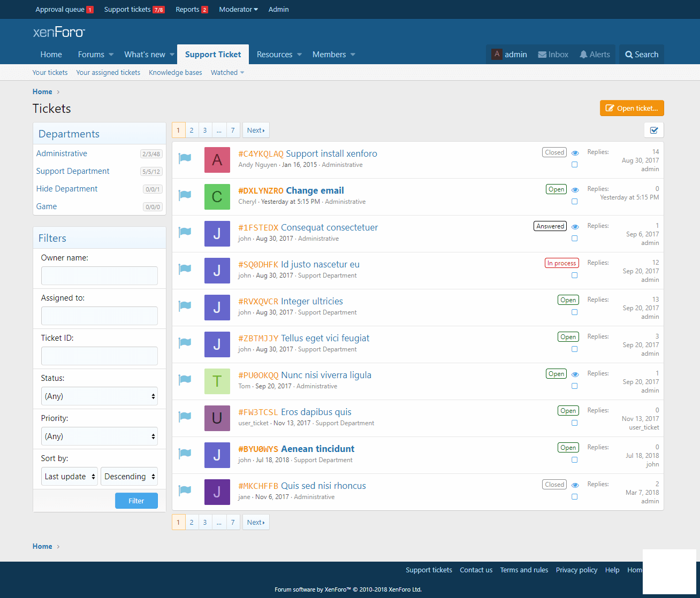Open the Descending order dropdown

pos(130,477)
